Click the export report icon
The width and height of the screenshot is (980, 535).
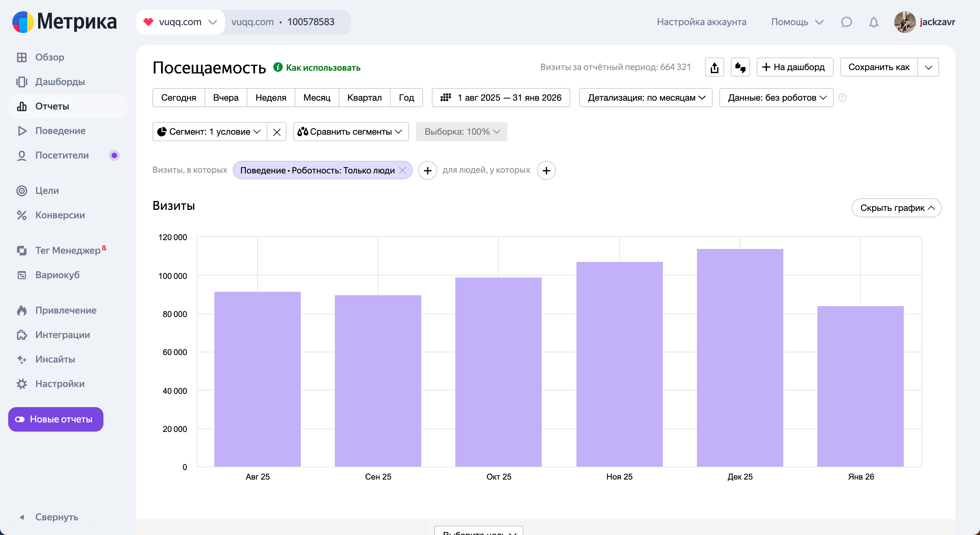pyautogui.click(x=714, y=67)
